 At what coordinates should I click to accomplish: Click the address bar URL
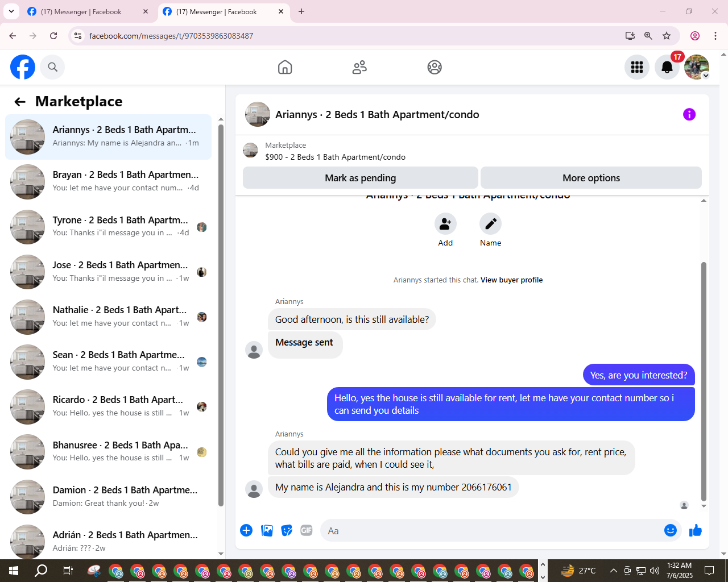(x=171, y=36)
